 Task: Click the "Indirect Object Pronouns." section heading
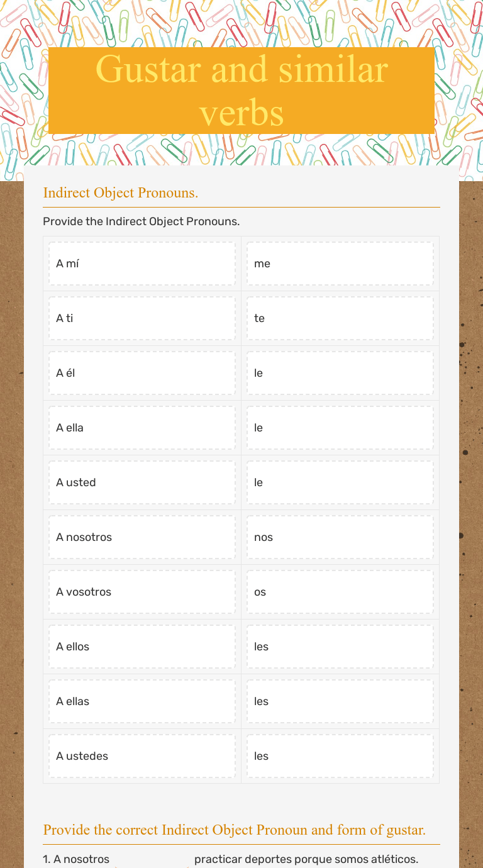(121, 192)
